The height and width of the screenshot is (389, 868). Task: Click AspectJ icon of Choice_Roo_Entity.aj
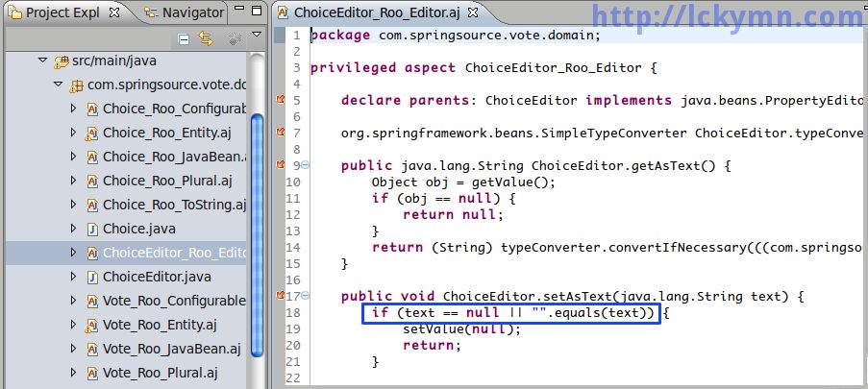point(91,134)
